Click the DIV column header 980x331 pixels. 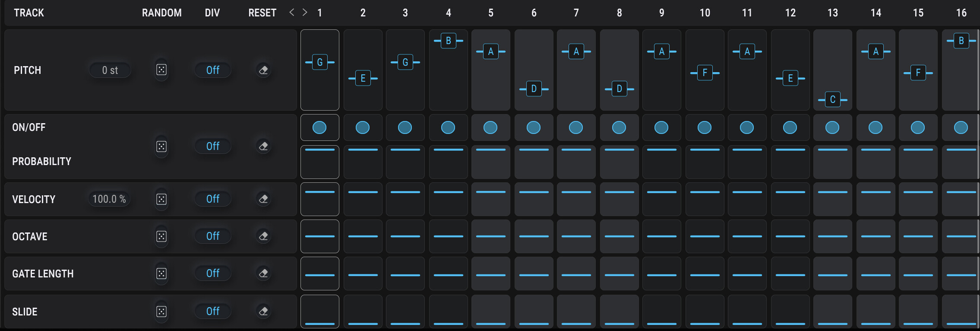tap(212, 13)
